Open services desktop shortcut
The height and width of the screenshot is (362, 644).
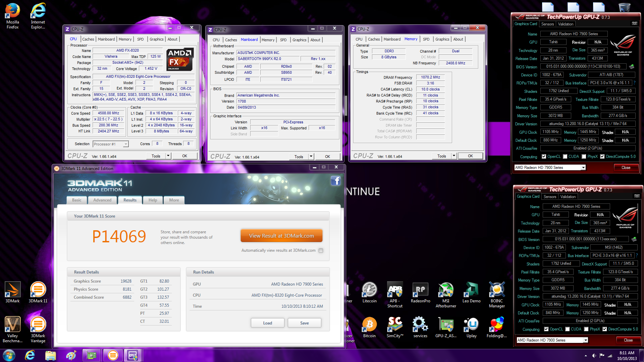pyautogui.click(x=420, y=327)
